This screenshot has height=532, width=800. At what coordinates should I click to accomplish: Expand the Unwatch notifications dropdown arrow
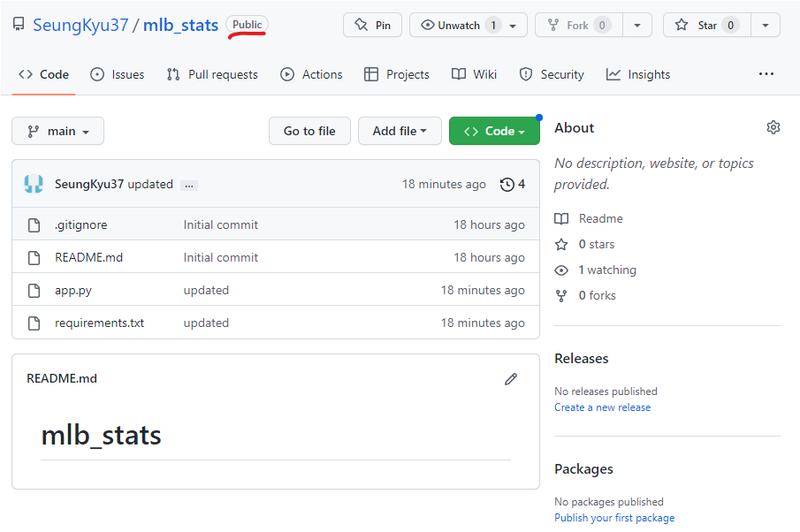click(514, 26)
